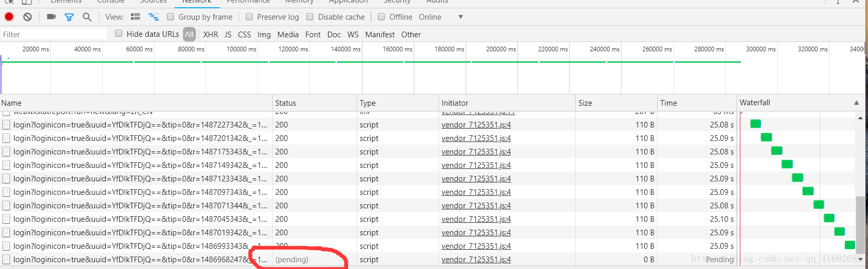This screenshot has width=868, height=269.
Task: Sort by the Type column header
Action: [x=397, y=103]
